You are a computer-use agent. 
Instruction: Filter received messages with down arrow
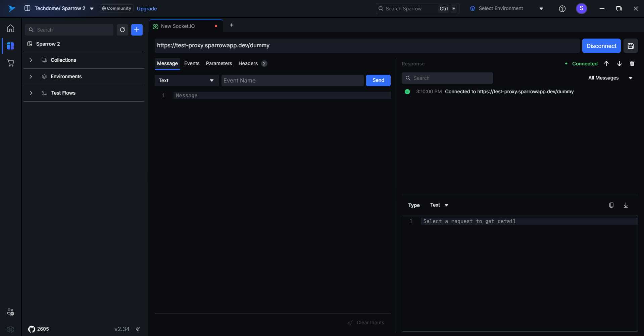[x=619, y=64]
